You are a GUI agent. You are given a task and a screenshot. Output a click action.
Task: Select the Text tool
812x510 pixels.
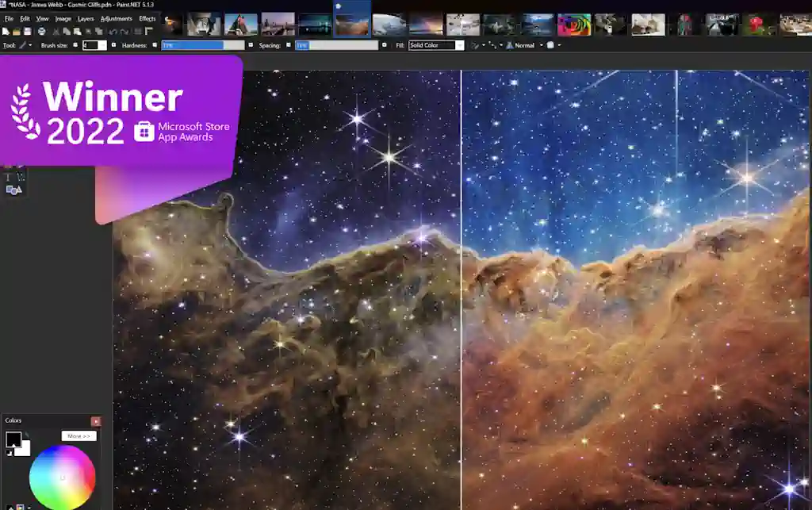point(9,178)
